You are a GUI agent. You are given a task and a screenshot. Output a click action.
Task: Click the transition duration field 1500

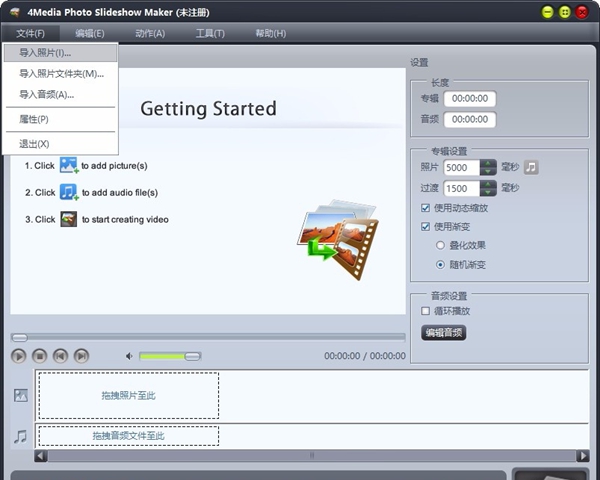coord(461,188)
